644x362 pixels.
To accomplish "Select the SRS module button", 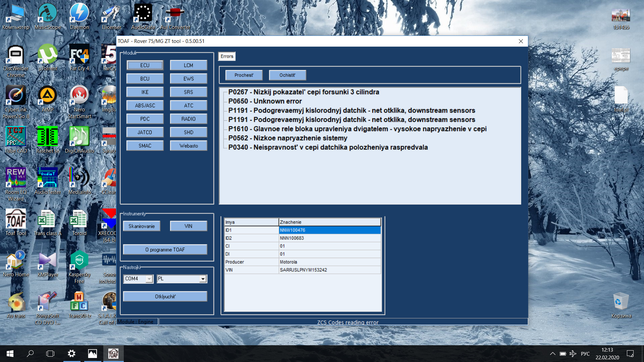I will click(188, 92).
